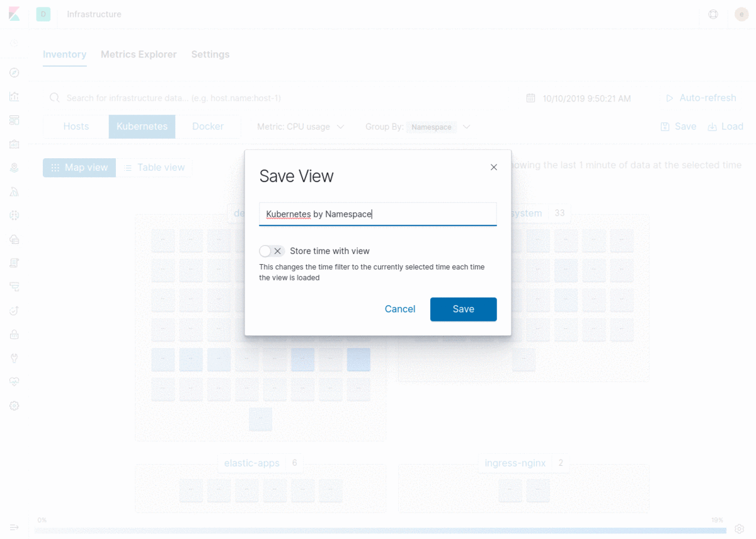Click the ingress-nginx group label
Screen dimensions: 756x539
pos(515,463)
